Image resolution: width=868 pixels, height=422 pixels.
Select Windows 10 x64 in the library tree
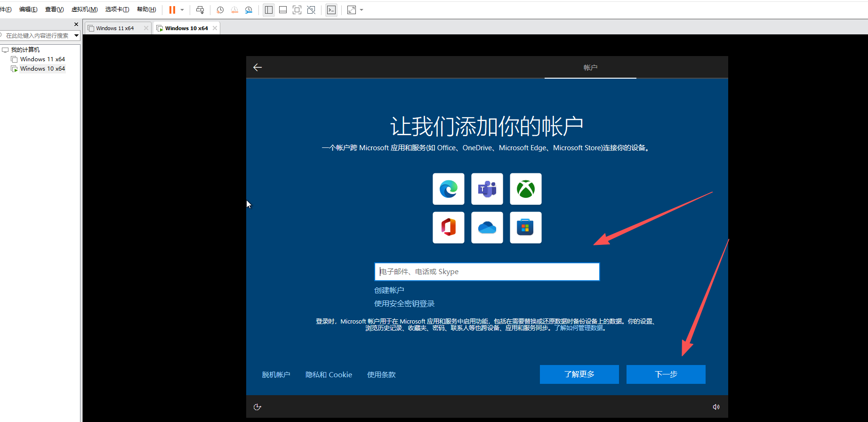coord(42,69)
